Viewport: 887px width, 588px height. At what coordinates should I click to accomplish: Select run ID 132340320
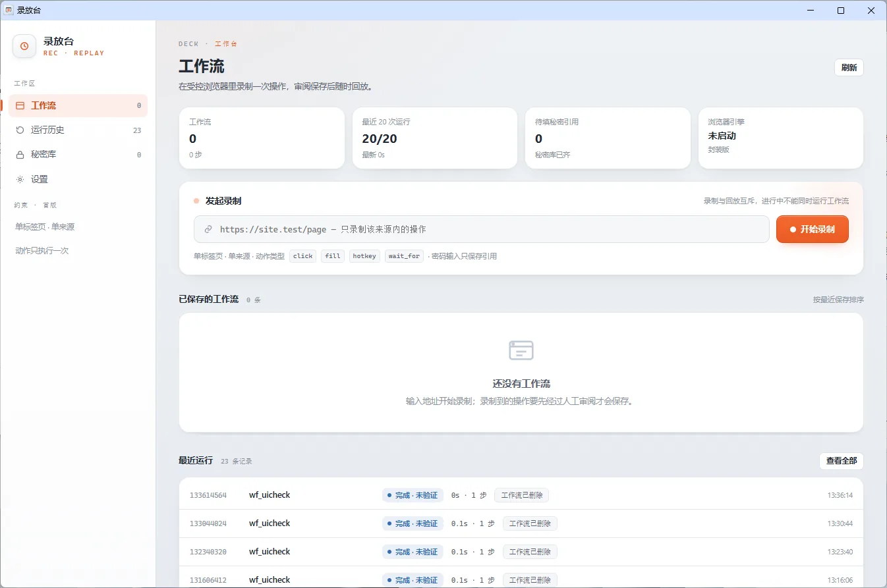click(208, 552)
